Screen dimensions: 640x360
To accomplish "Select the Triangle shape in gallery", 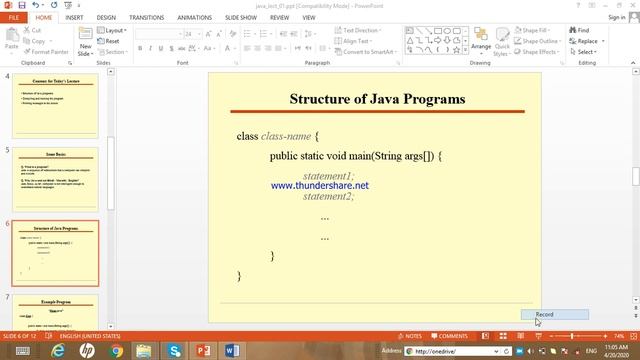I will point(410,40).
